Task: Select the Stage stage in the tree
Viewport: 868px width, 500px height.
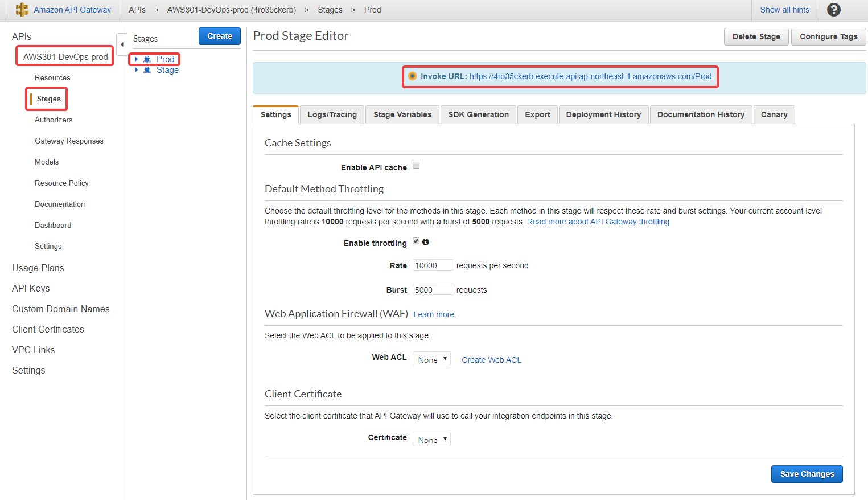Action: 167,70
